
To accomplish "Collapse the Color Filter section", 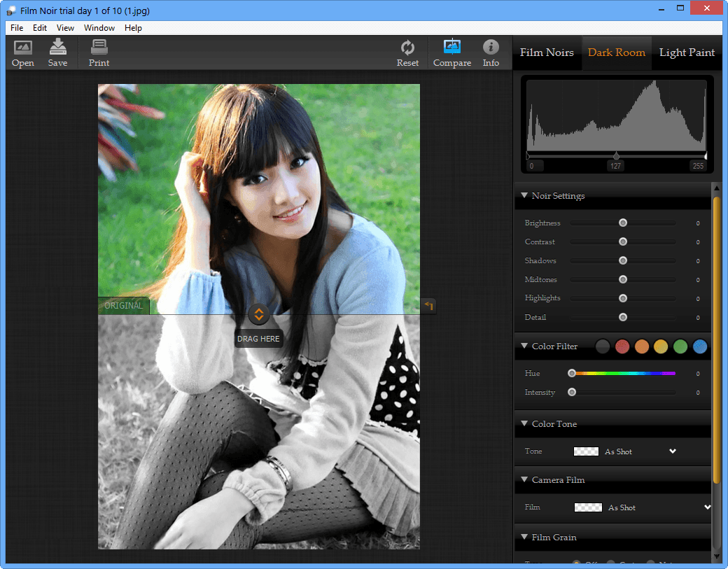I will tap(524, 346).
